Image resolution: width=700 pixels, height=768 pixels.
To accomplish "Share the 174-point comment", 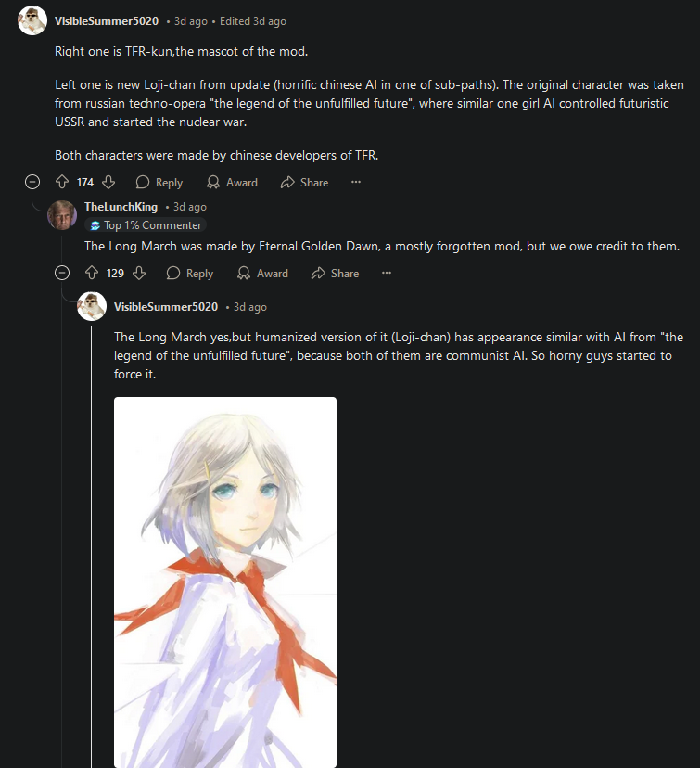I will click(304, 182).
